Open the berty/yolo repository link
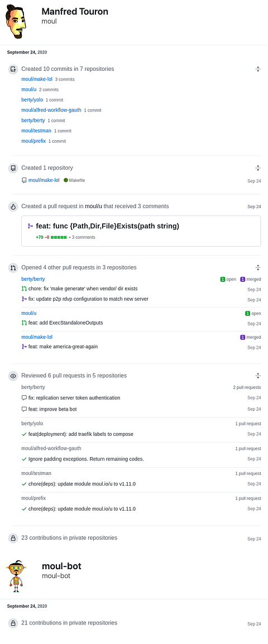268x644 pixels. point(32,100)
